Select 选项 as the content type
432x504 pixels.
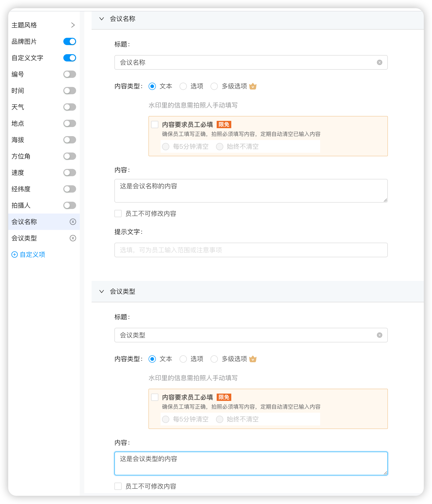click(x=183, y=86)
